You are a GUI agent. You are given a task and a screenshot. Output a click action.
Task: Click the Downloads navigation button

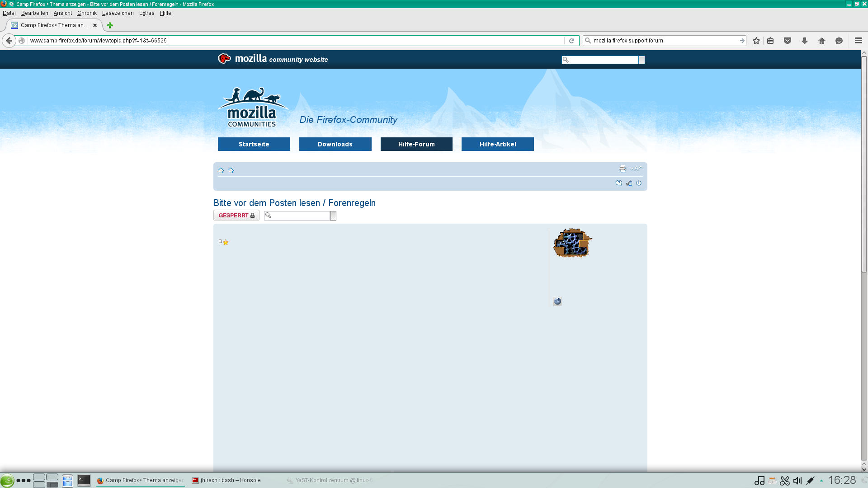pos(335,144)
